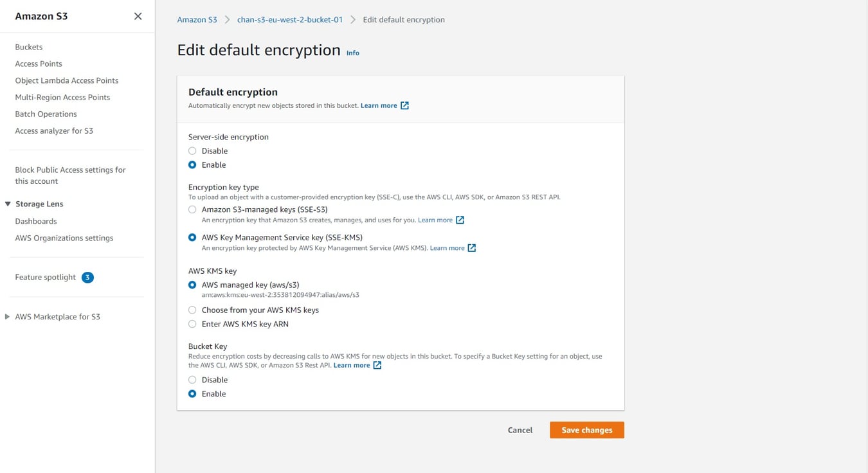
Task: Open the Feature spotlight count badge
Action: point(88,278)
